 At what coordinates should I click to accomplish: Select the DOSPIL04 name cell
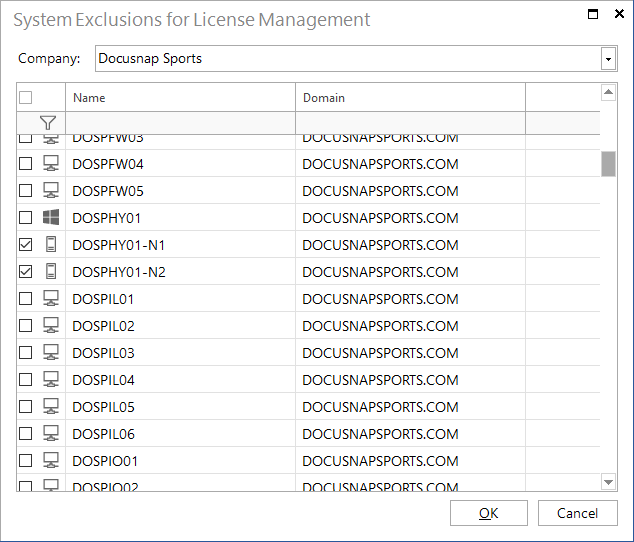coord(180,380)
